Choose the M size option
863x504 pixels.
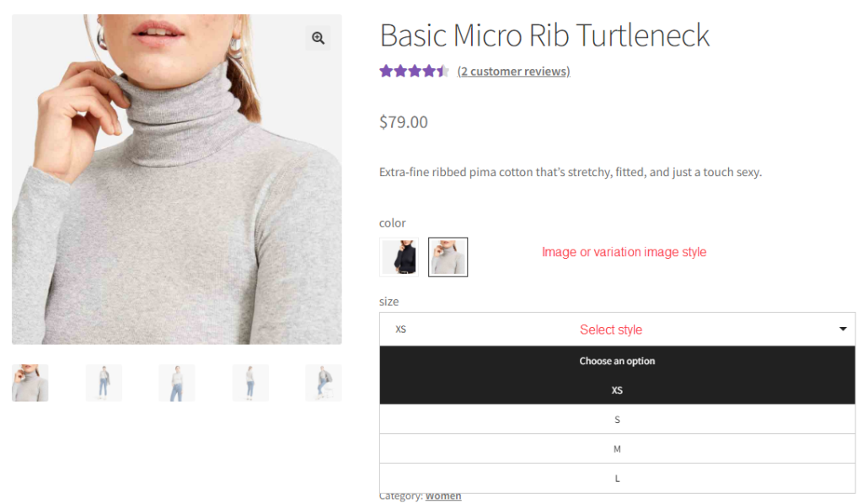tap(617, 448)
